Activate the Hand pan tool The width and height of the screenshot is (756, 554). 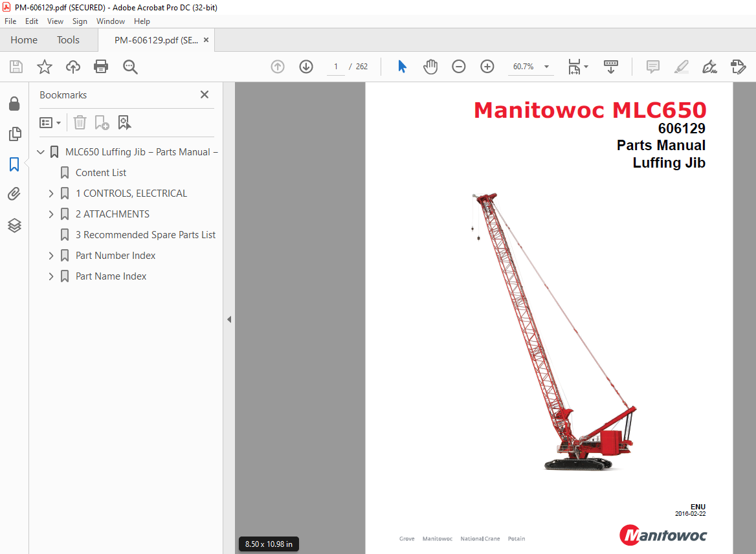pyautogui.click(x=430, y=67)
